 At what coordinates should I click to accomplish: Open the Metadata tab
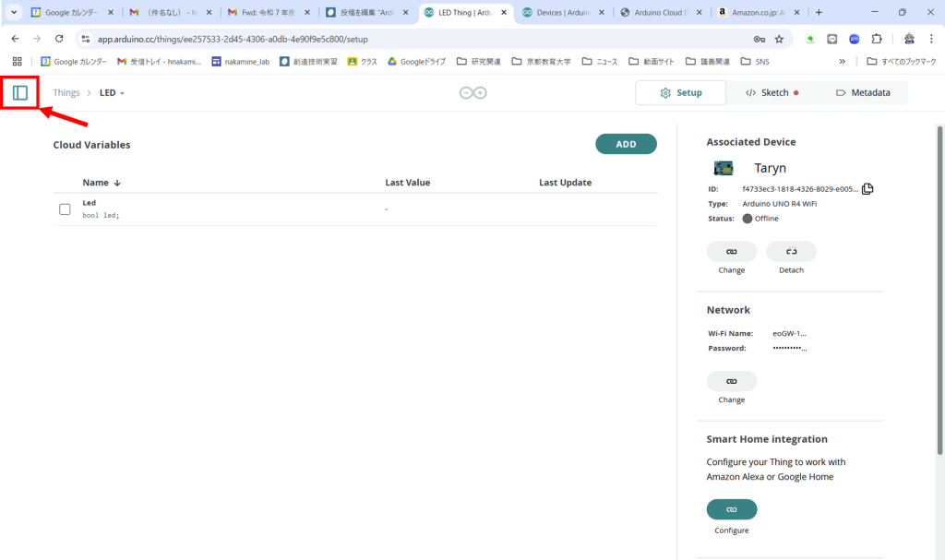pyautogui.click(x=862, y=93)
